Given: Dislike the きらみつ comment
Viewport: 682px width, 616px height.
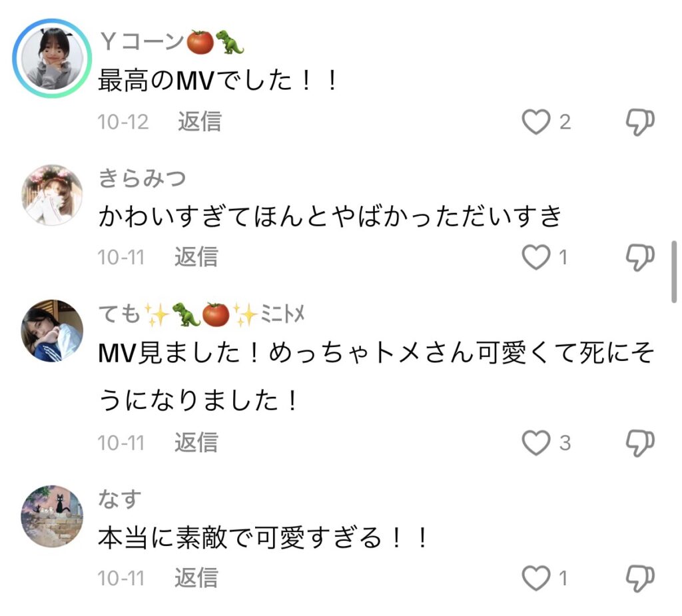Looking at the screenshot, I should pyautogui.click(x=640, y=258).
